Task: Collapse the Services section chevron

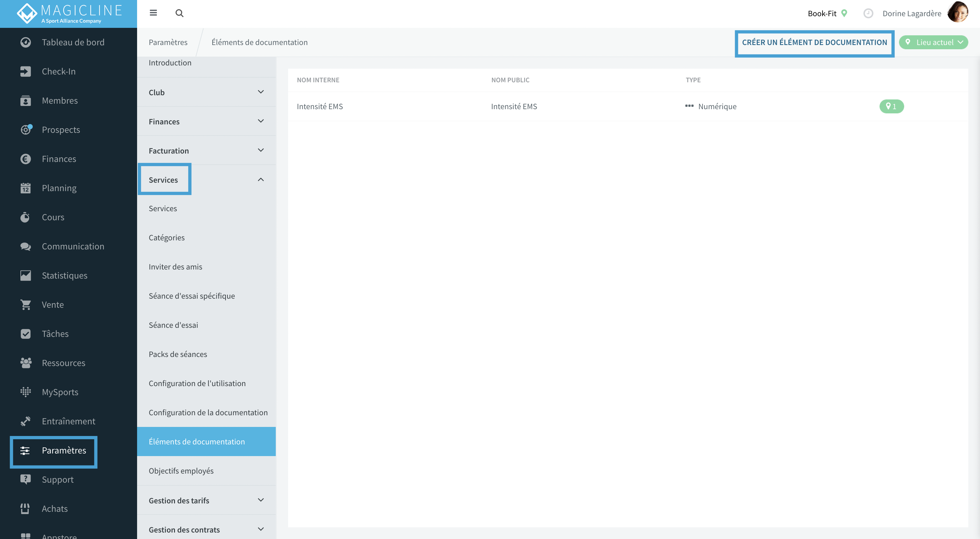Action: (261, 179)
